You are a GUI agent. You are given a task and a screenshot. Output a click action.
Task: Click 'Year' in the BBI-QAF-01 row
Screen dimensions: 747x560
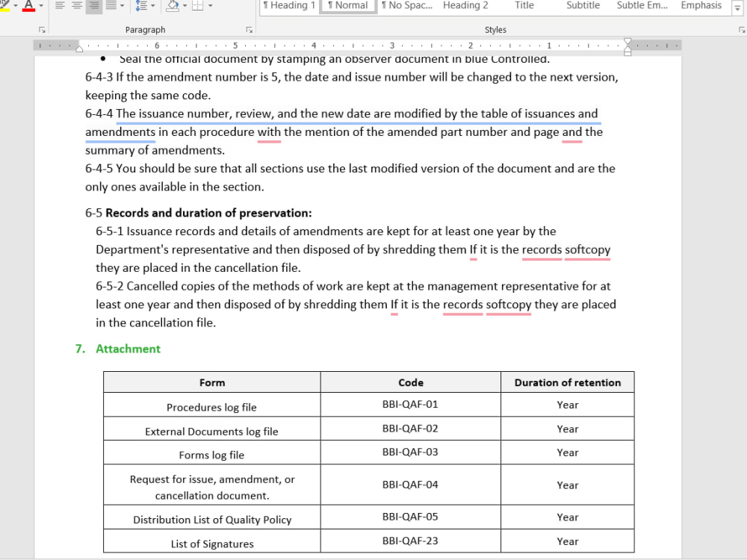(568, 405)
